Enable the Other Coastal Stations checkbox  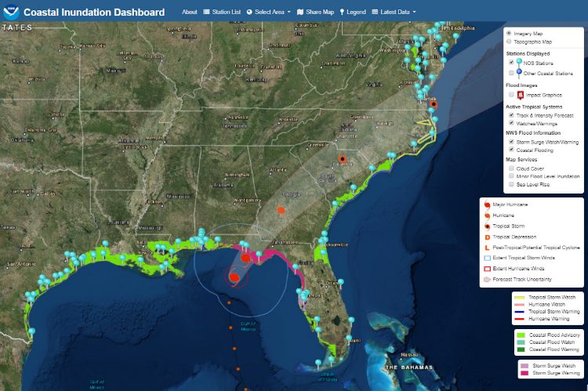coord(511,72)
